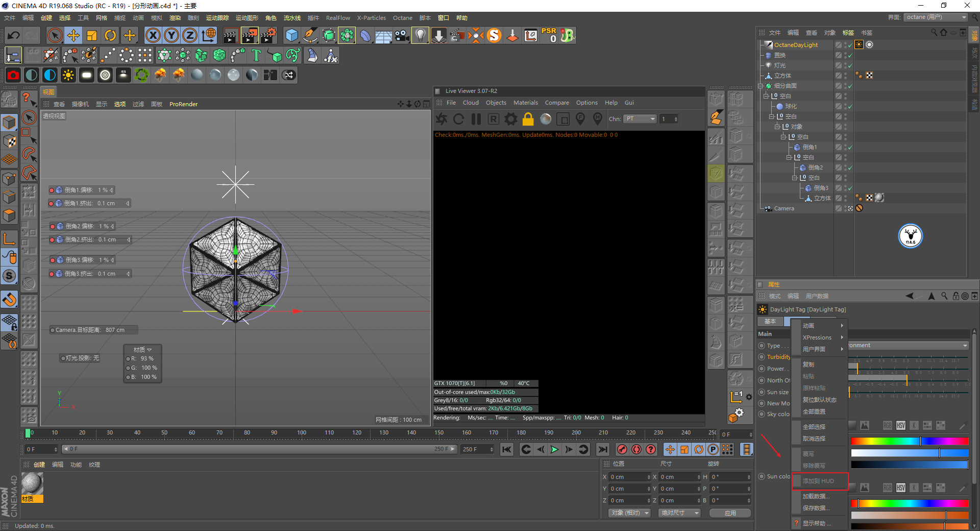Screen dimensions: 980x531
Task: Expand the XPressions submenu
Action: coord(820,337)
